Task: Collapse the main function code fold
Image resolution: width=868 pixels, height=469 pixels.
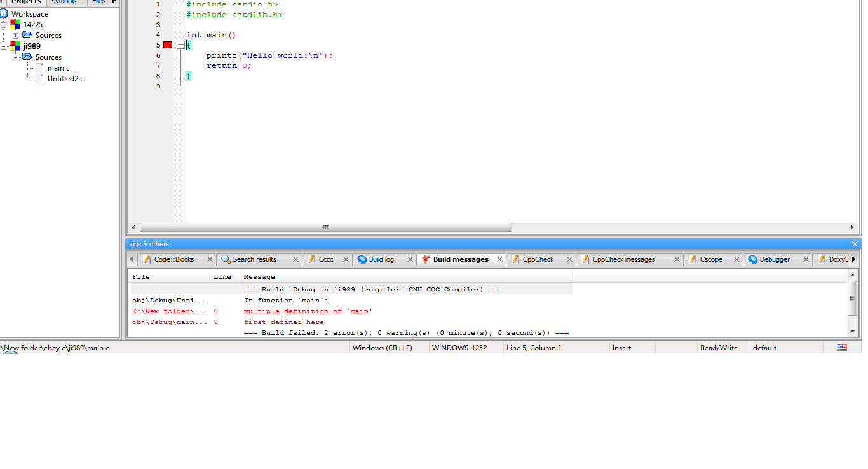Action: pyautogui.click(x=180, y=45)
